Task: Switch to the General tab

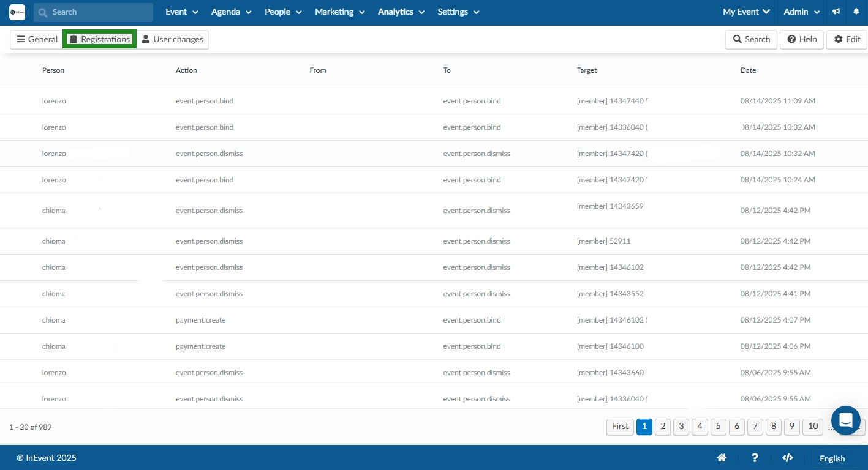Action: tap(37, 39)
